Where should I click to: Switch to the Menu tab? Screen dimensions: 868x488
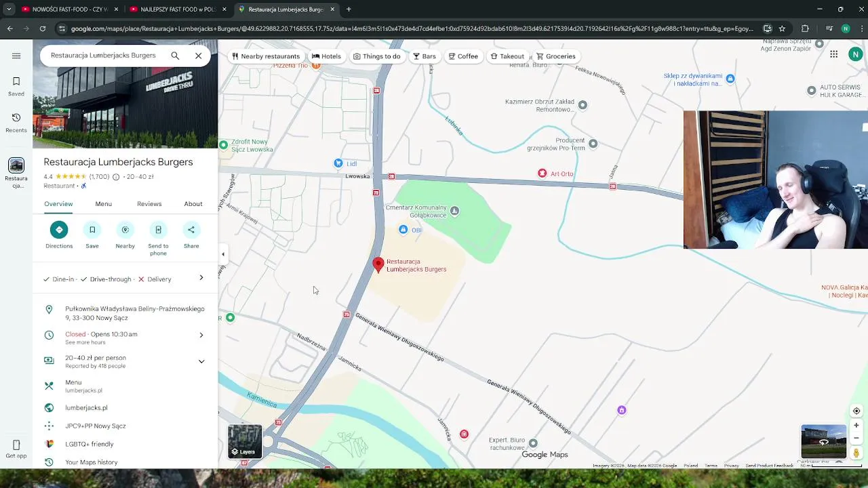pyautogui.click(x=104, y=204)
